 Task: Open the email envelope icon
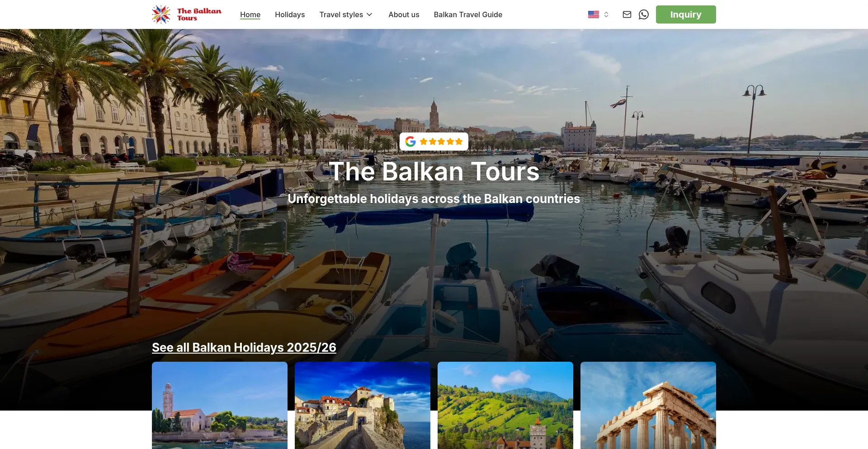pyautogui.click(x=627, y=14)
